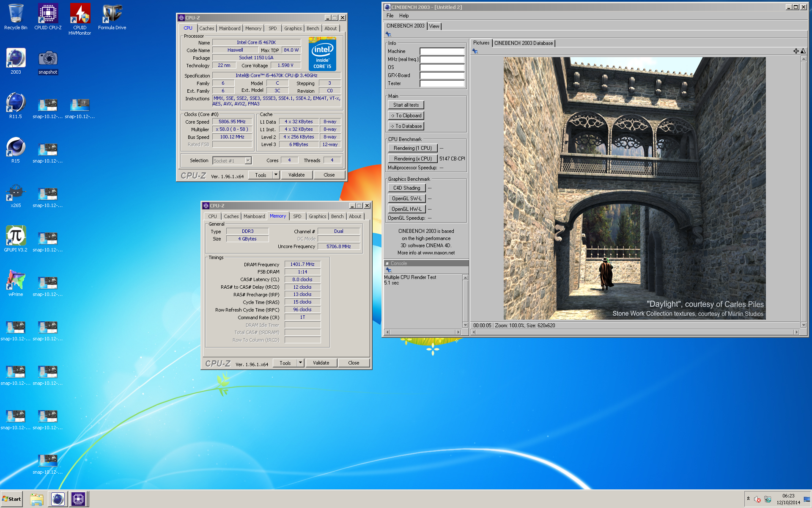This screenshot has width=812, height=508.
Task: Open Bench tab in upper CPU-Z window
Action: pyautogui.click(x=313, y=28)
